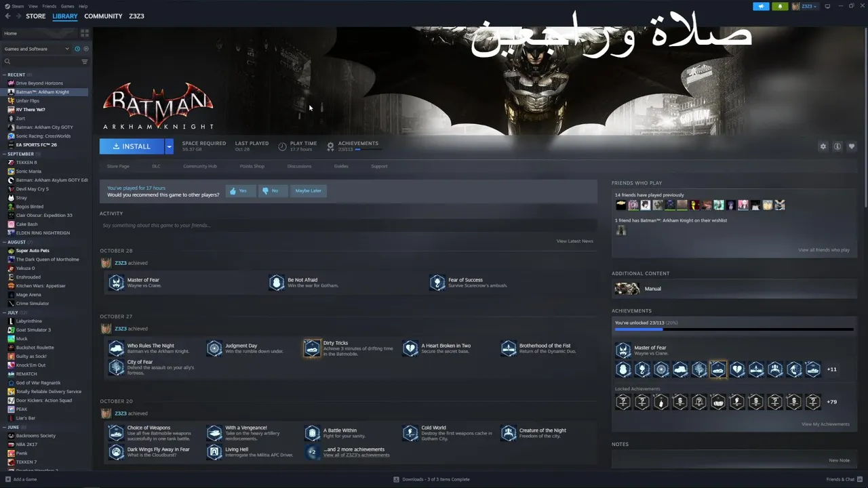Open View Latest News link
Viewport: 868px width, 488px height.
[x=575, y=241]
